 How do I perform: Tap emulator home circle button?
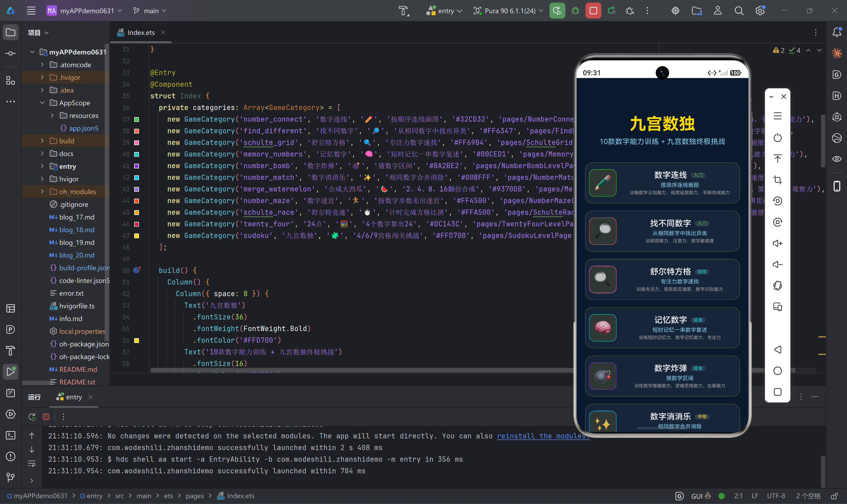(x=777, y=370)
